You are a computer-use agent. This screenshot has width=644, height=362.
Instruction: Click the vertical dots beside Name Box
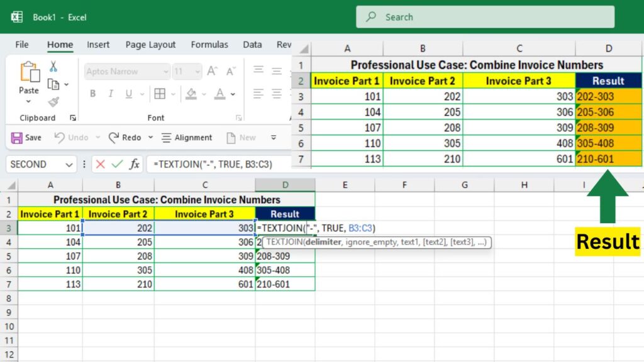(84, 164)
